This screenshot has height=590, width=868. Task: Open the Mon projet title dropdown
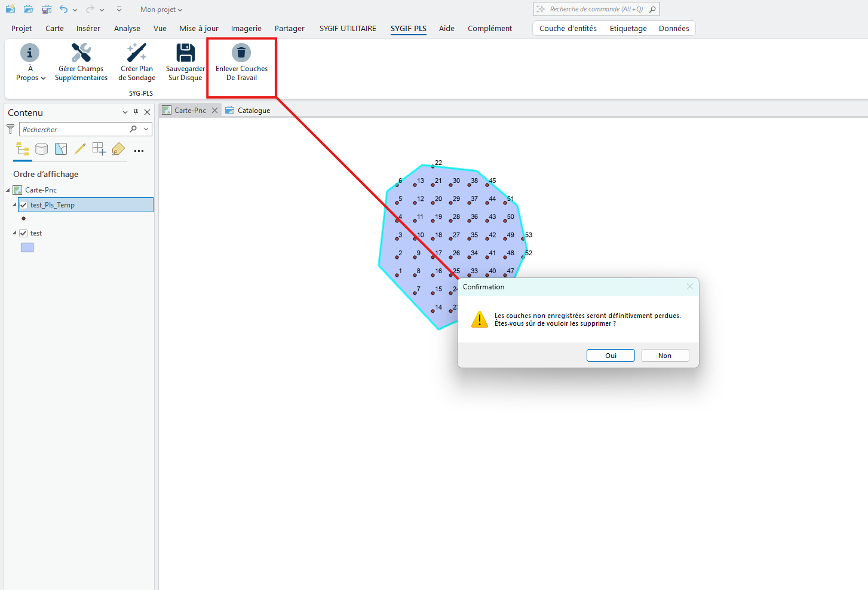[x=161, y=10]
